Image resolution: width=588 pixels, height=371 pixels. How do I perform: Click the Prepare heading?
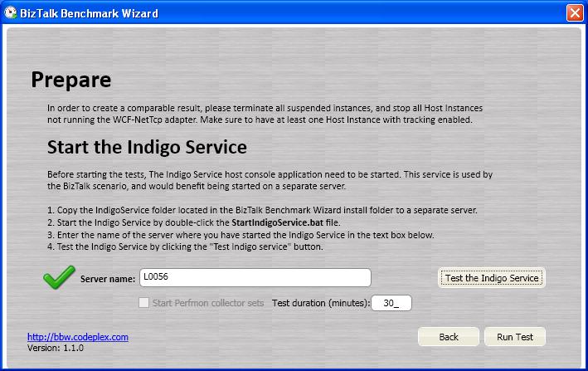(71, 80)
